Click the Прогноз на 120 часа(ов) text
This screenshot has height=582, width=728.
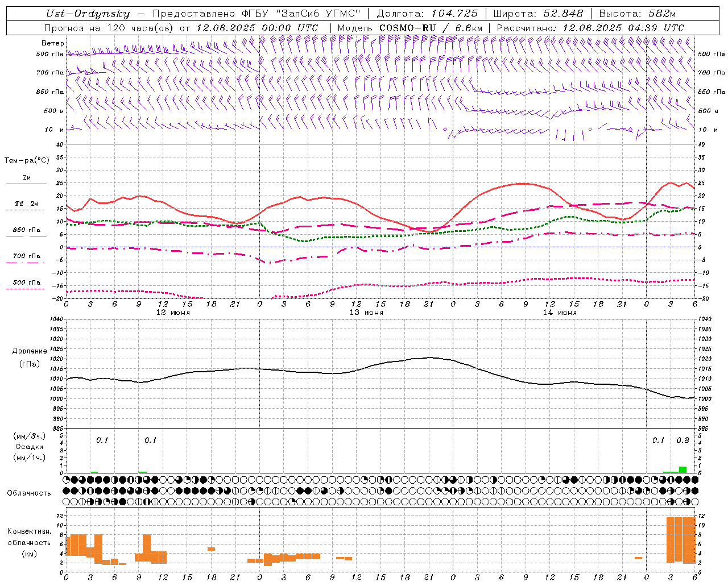[x=109, y=28]
